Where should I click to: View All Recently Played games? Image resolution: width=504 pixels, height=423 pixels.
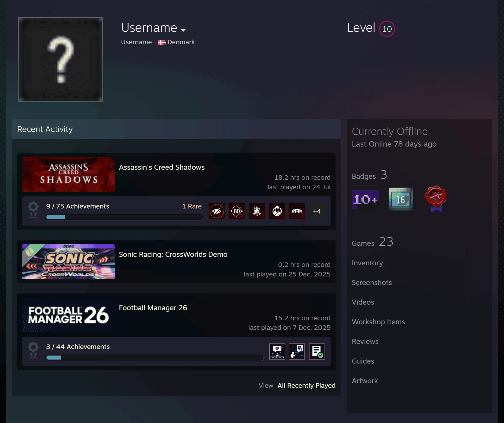click(307, 385)
